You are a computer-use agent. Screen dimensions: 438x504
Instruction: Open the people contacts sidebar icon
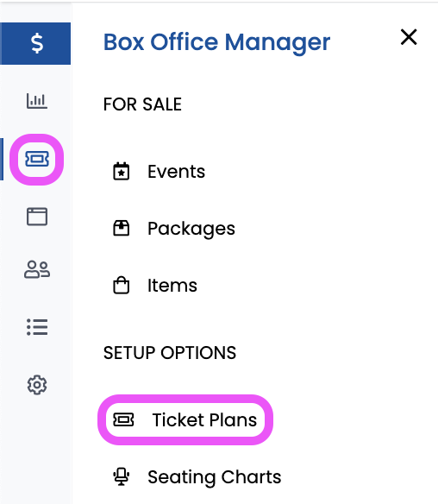(37, 269)
